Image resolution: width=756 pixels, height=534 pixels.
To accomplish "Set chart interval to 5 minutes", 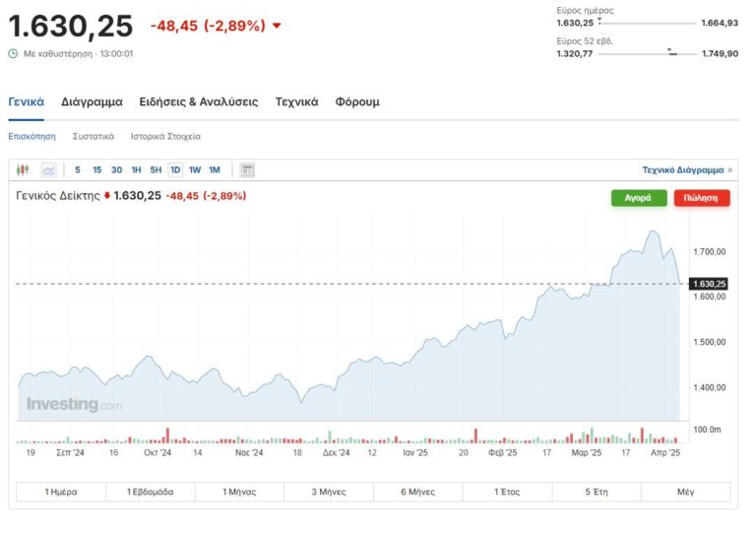I will click(x=78, y=169).
